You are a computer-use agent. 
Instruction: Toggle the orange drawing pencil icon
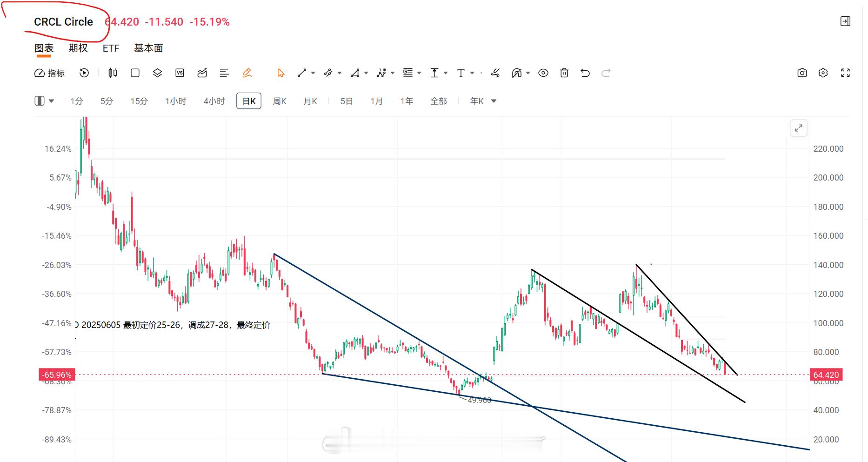click(247, 73)
